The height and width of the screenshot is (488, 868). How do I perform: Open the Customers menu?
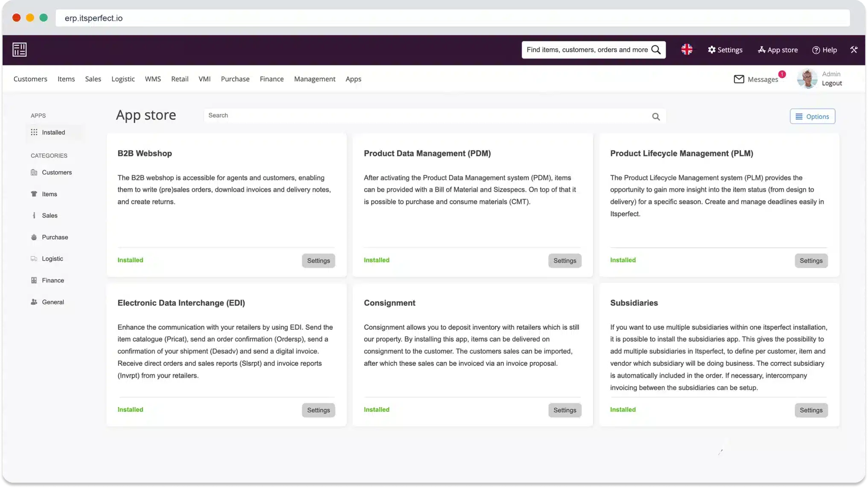tap(30, 79)
